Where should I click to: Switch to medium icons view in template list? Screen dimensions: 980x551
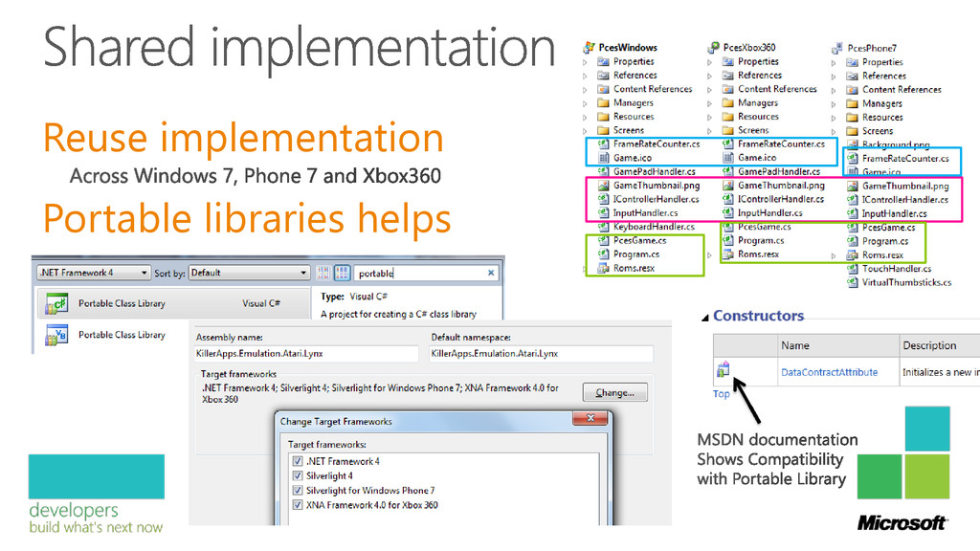342,273
